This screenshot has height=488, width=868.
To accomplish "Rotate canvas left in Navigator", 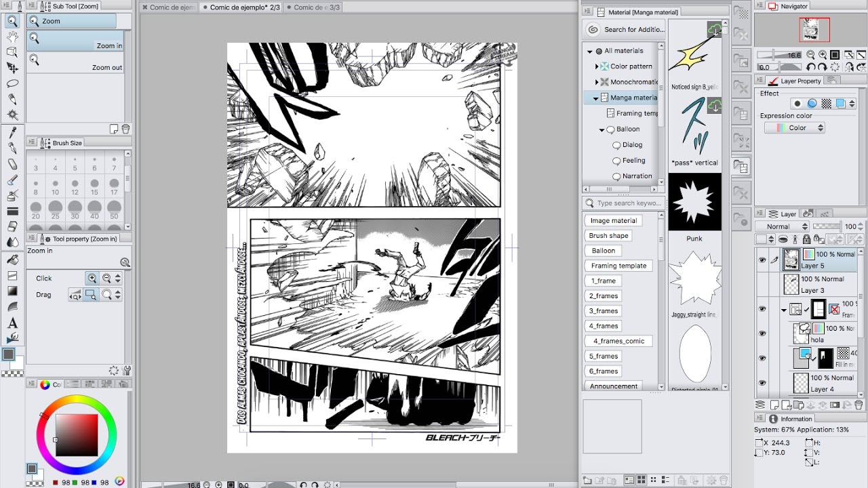I will pos(811,67).
